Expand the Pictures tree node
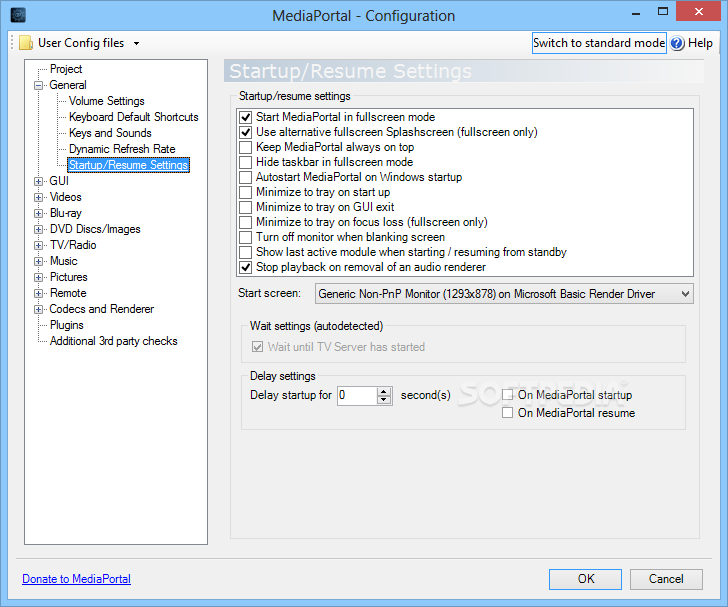Image resolution: width=728 pixels, height=607 pixels. coord(39,277)
